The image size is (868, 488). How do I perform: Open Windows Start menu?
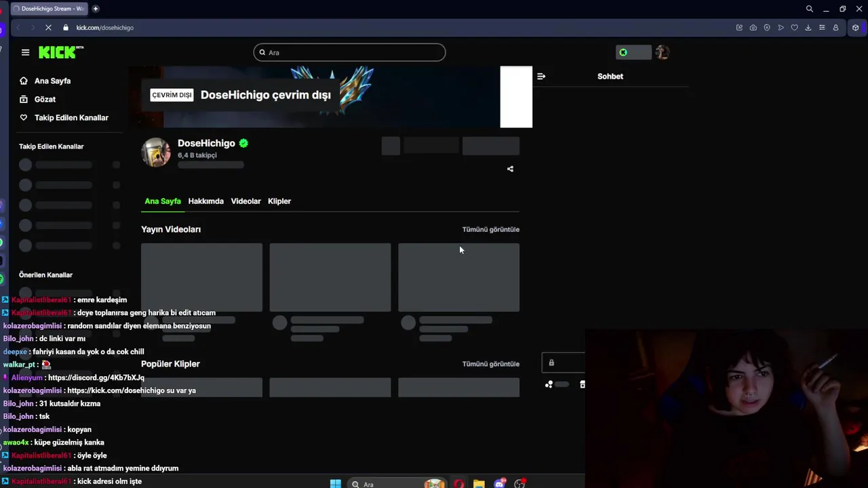point(335,483)
